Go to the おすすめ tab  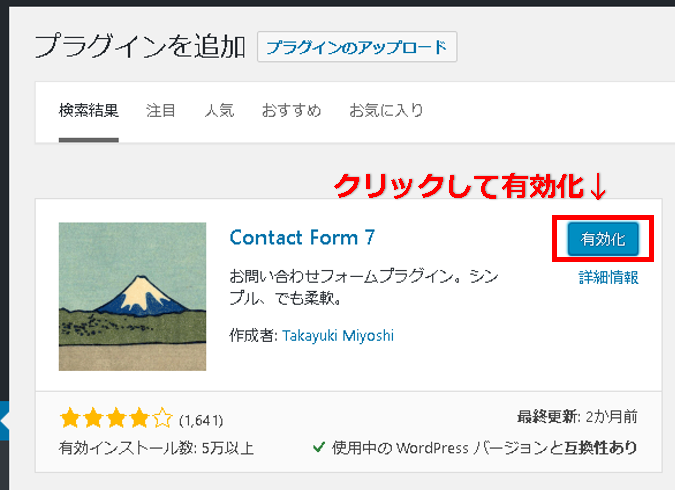(291, 111)
